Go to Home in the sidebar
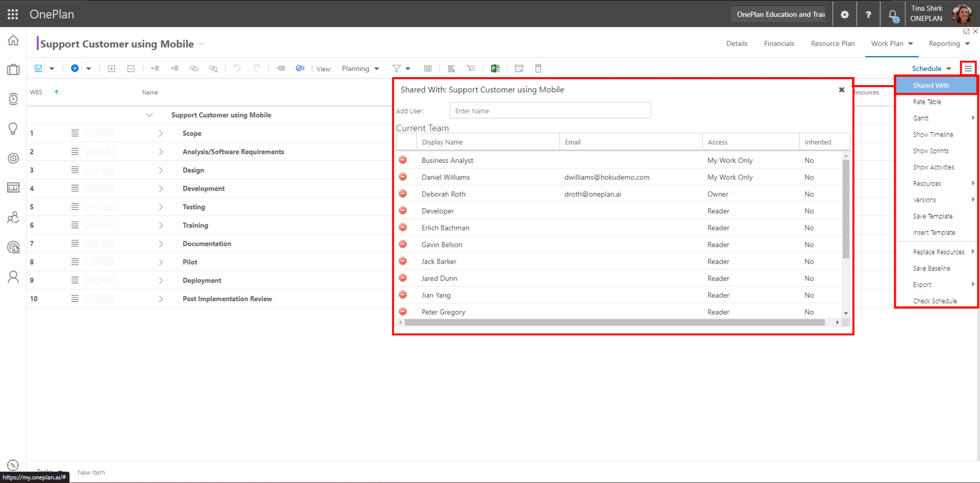The height and width of the screenshot is (483, 980). [13, 40]
